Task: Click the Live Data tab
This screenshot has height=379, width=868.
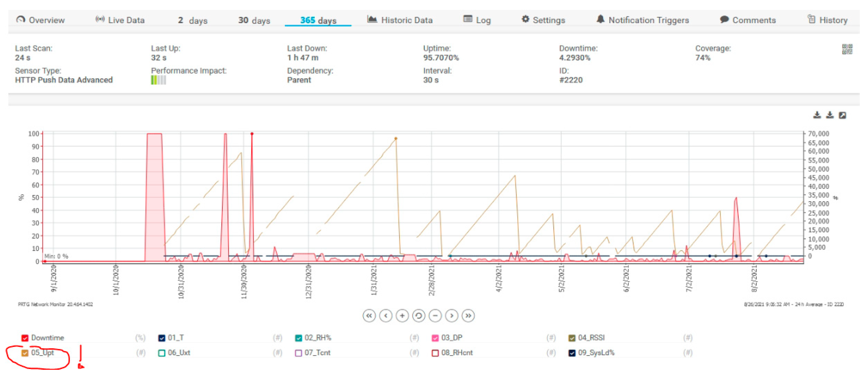Action: pyautogui.click(x=120, y=20)
